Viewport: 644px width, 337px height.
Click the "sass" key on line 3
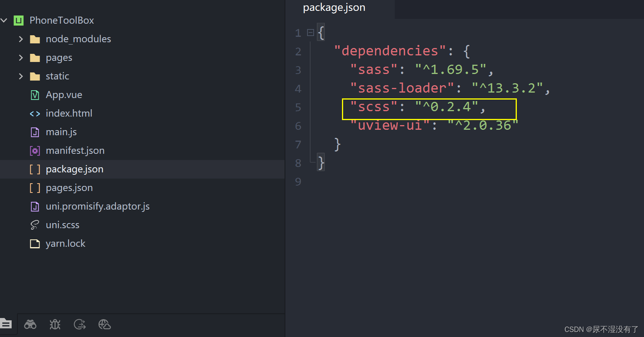coord(374,69)
